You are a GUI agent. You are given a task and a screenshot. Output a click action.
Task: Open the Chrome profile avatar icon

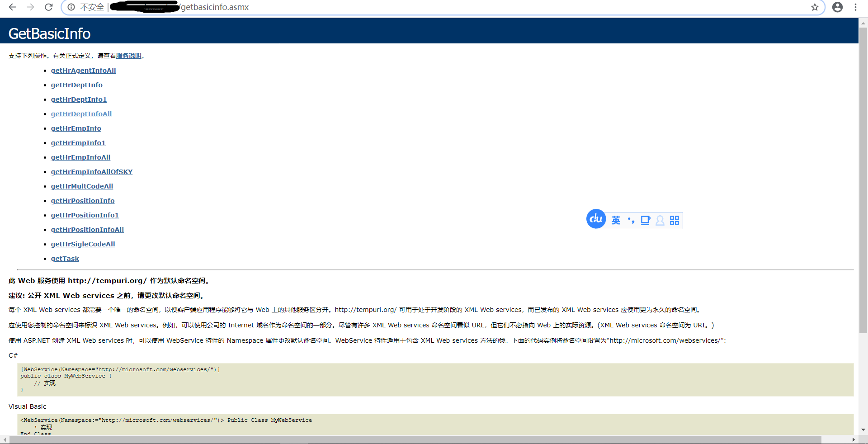[838, 7]
